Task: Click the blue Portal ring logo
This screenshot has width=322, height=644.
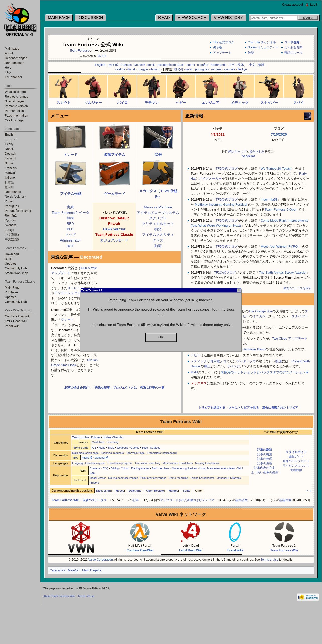Action: pyautogui.click(x=235, y=532)
